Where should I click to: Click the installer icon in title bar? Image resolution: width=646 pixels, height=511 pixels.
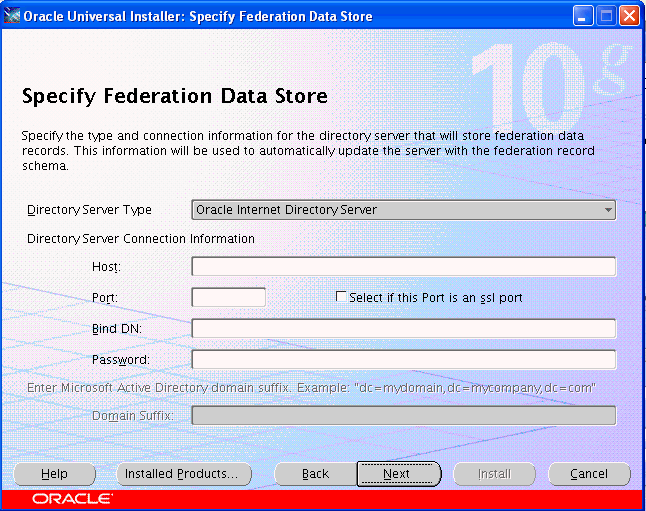coord(12,16)
